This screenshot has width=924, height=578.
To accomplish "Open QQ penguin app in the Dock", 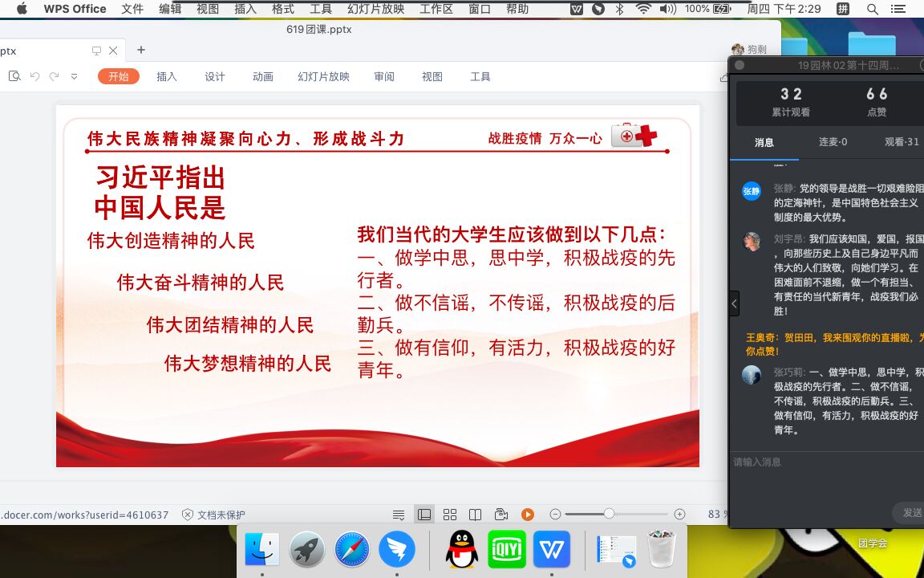I will [x=462, y=550].
